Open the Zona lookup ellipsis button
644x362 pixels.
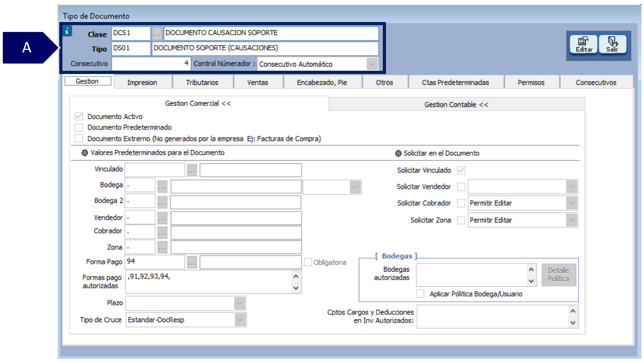click(163, 247)
